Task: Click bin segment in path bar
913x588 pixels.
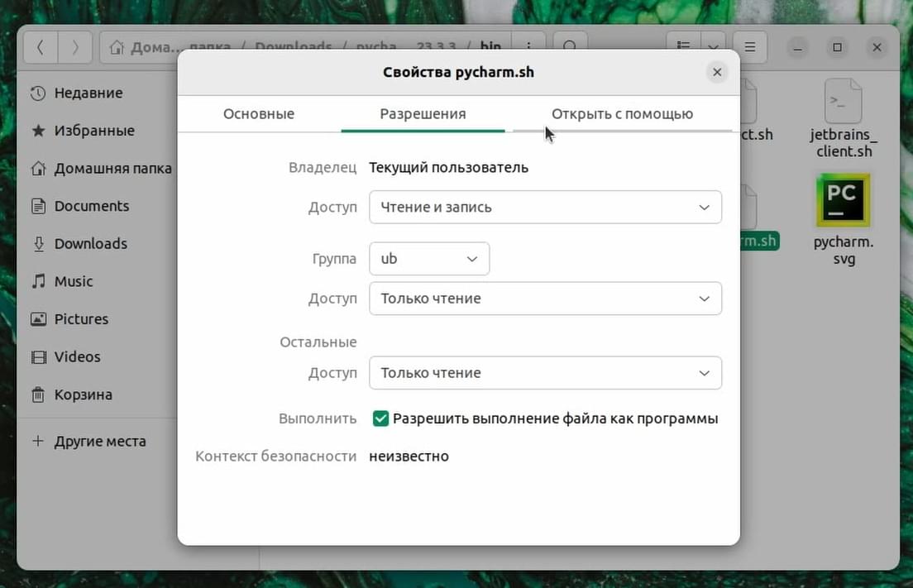Action: click(490, 47)
